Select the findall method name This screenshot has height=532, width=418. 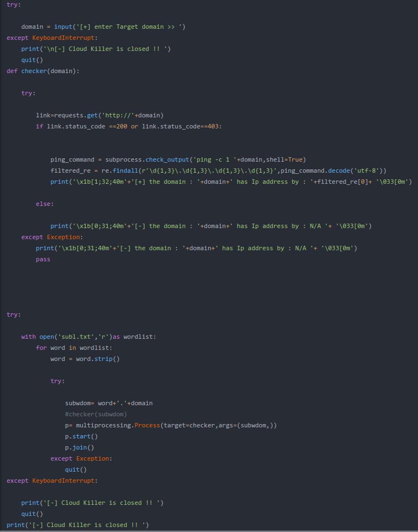[x=126, y=171]
